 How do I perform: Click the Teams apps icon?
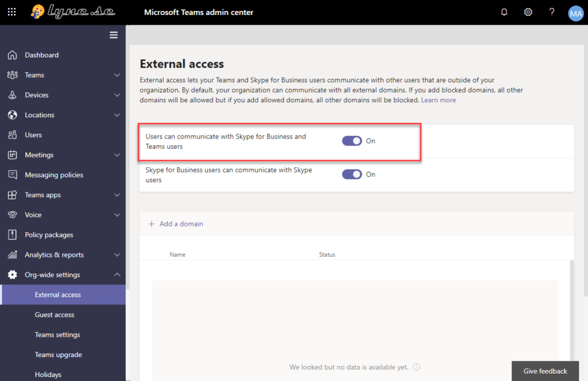point(13,195)
